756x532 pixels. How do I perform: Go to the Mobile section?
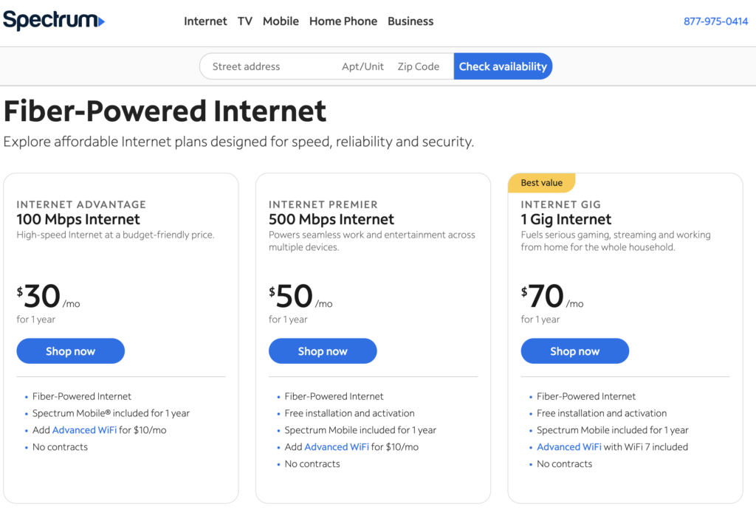pyautogui.click(x=281, y=21)
